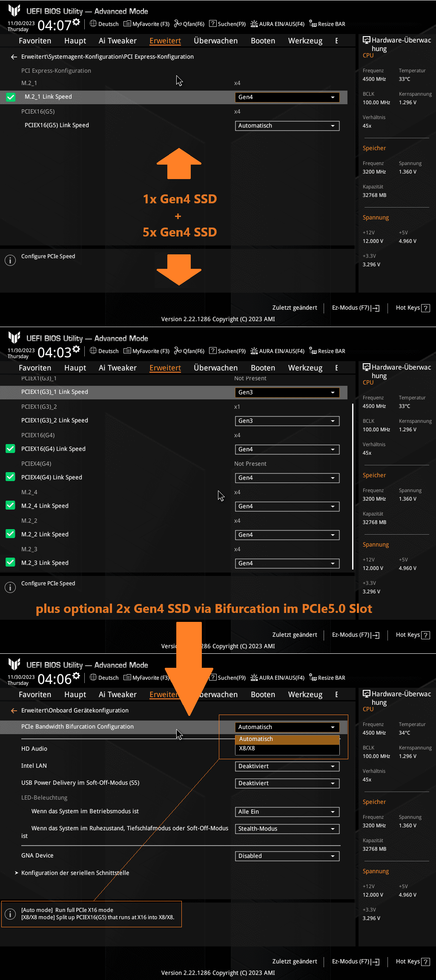This screenshot has width=436, height=980.
Task: Click Ez-Modus (F7) in the 04:07 screen
Action: pyautogui.click(x=356, y=308)
